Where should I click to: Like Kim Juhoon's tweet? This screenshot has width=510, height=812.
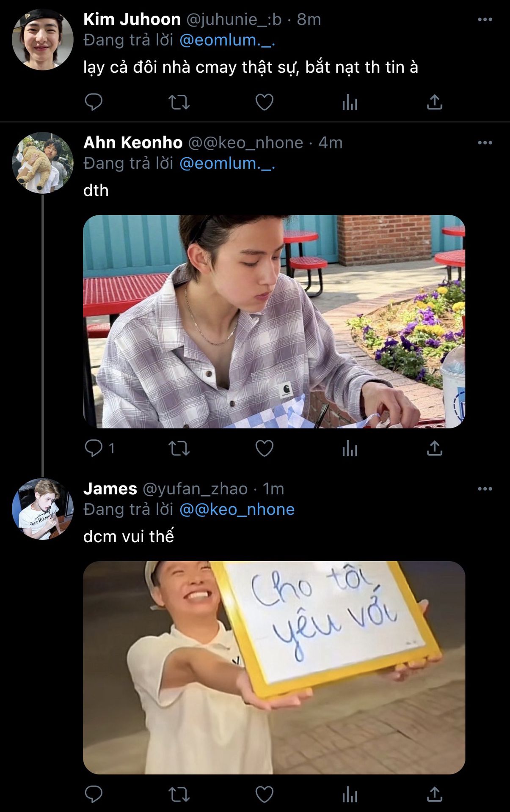[x=265, y=102]
